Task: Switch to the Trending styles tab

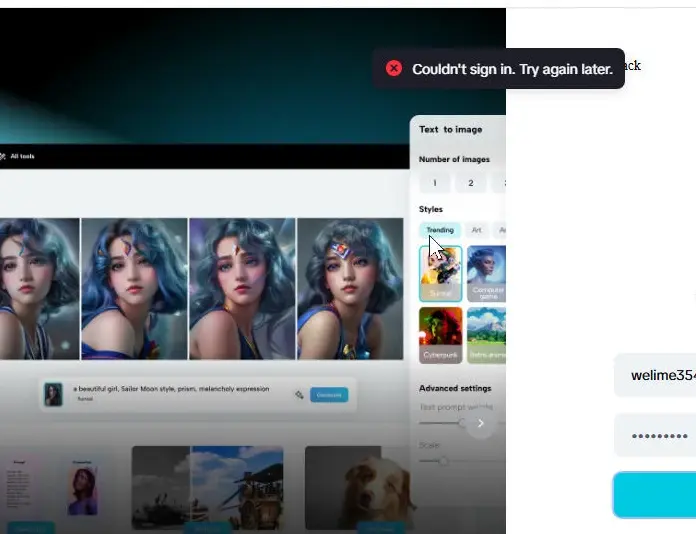Action: pyautogui.click(x=440, y=230)
